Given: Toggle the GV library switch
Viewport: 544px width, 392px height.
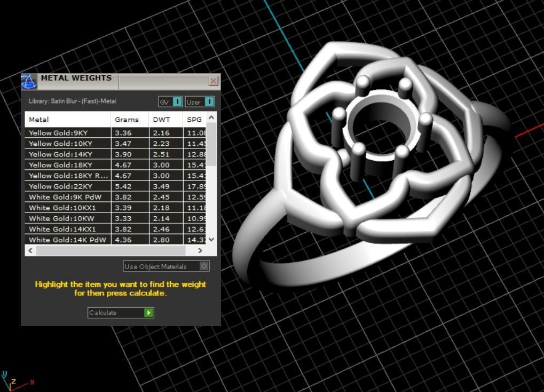Looking at the screenshot, I should pyautogui.click(x=170, y=101).
